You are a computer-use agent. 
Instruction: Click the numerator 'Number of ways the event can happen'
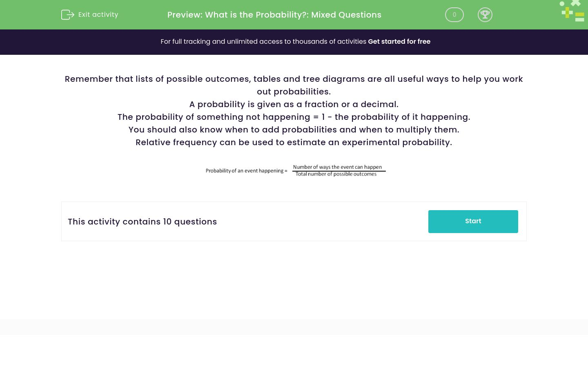coord(337,167)
